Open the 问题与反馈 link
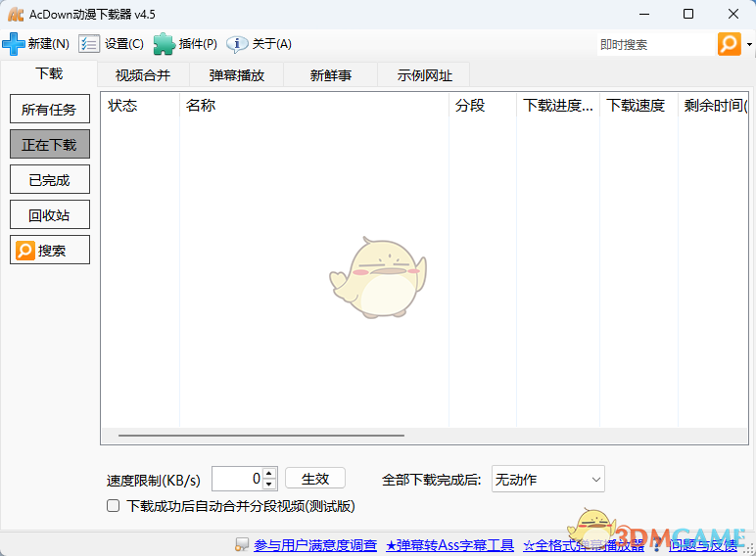This screenshot has width=756, height=556. [x=703, y=545]
